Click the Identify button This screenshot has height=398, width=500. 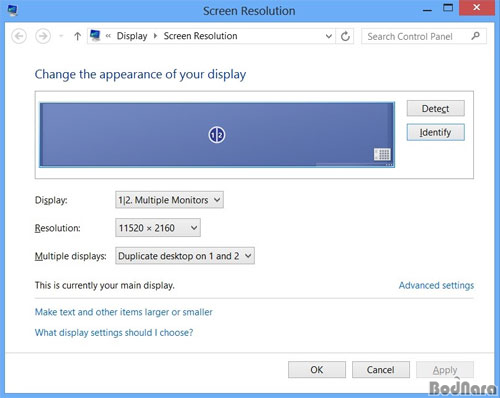[435, 133]
